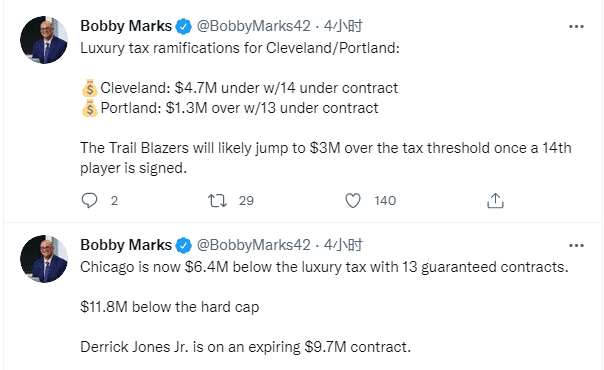Screen dimensions: 604x370
Task: Click the money bag emoji beside Cleveland
Action: click(90, 88)
